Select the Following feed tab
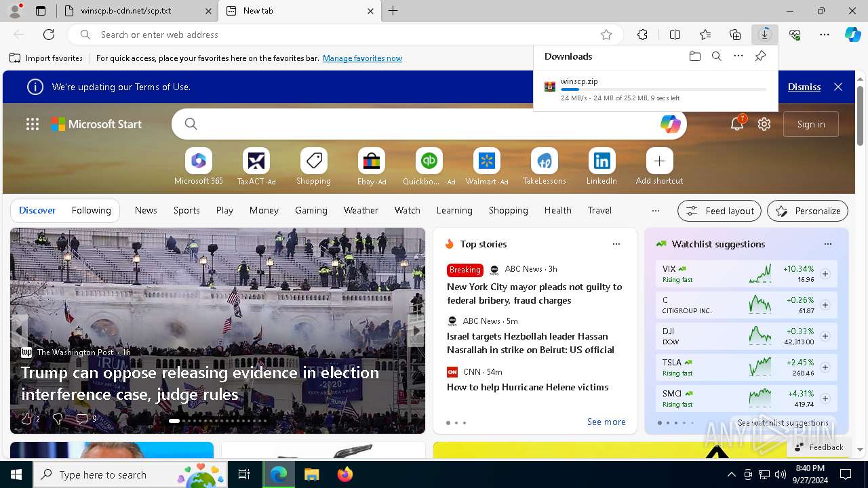This screenshot has width=868, height=488. click(x=91, y=210)
